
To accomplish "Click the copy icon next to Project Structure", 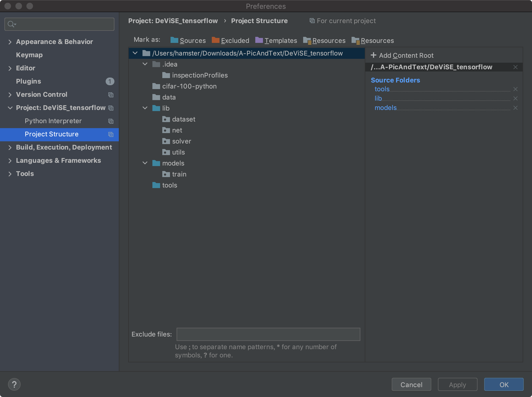I will click(x=110, y=134).
